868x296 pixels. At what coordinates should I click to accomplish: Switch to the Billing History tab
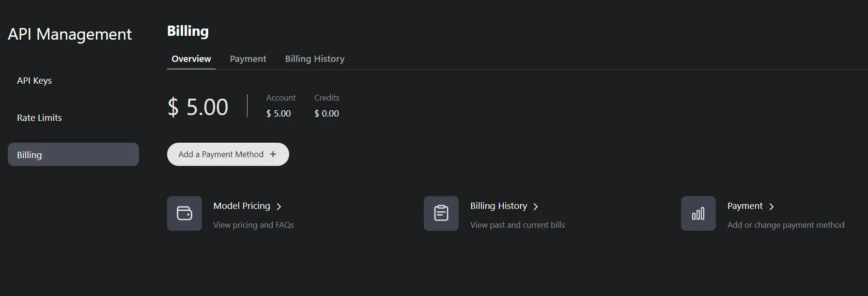[314, 59]
